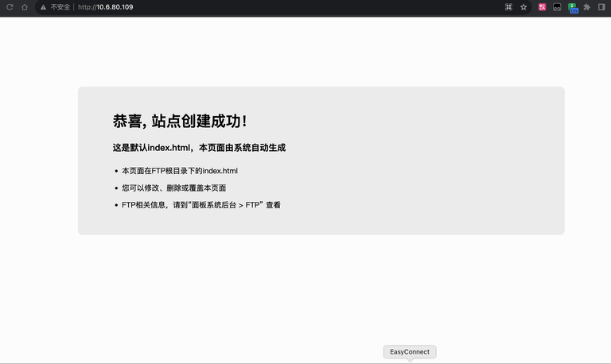Go to the home page icon

tap(25, 7)
